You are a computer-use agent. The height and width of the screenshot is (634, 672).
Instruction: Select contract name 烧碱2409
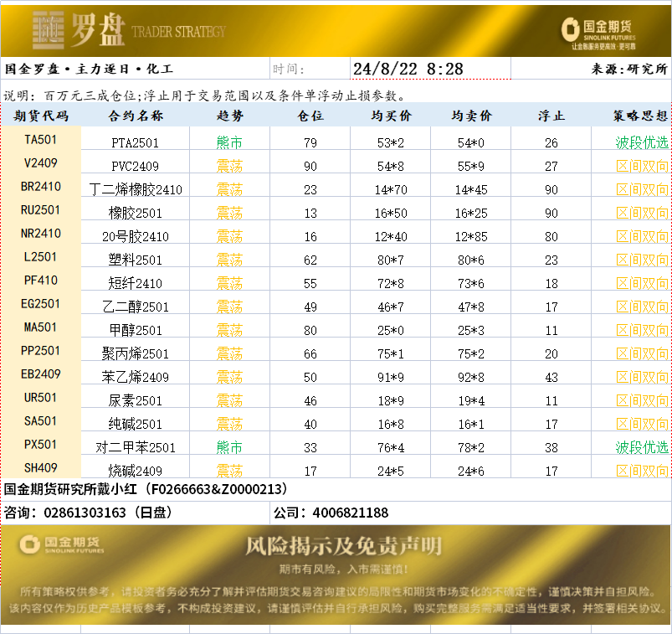(x=136, y=471)
